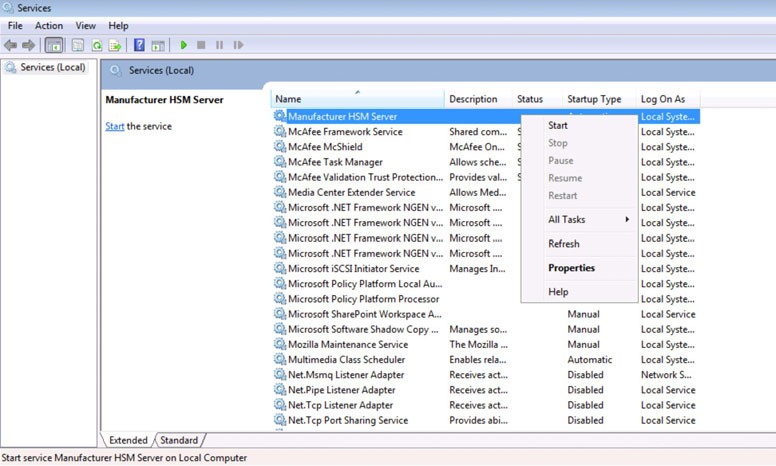The image size is (776, 466).
Task: Click 'Enables rela...' description cell
Action: tap(478, 360)
